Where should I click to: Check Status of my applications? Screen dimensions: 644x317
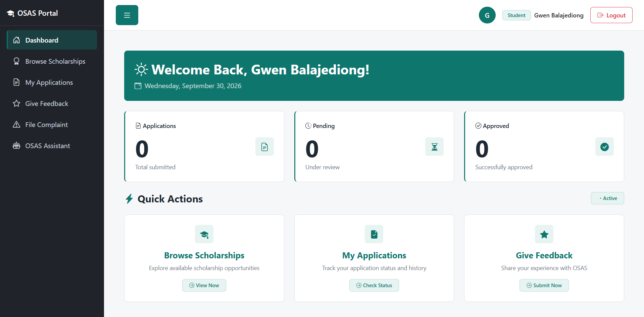coord(374,286)
